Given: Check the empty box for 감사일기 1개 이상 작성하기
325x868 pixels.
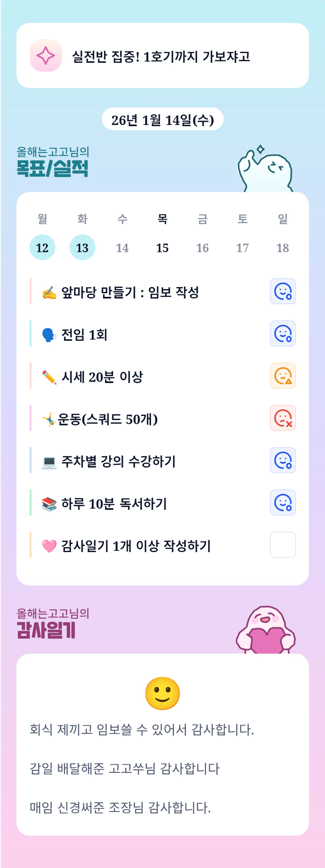Looking at the screenshot, I should click(x=283, y=545).
